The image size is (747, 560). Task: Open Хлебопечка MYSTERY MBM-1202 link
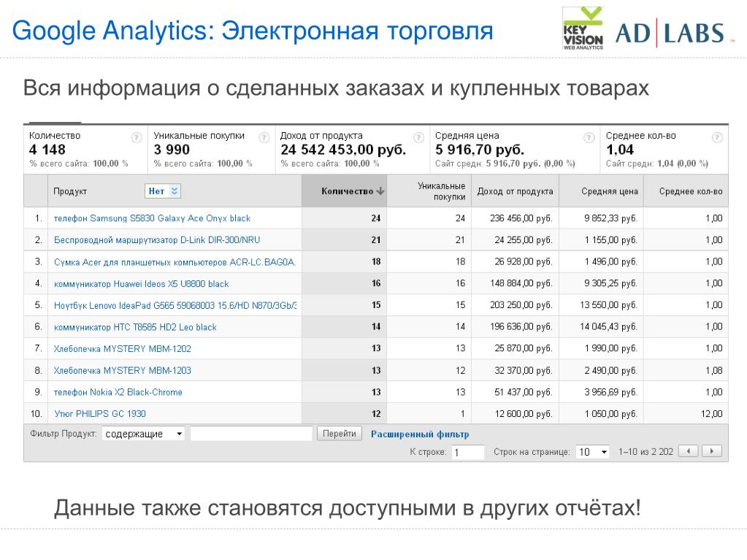pyautogui.click(x=122, y=348)
